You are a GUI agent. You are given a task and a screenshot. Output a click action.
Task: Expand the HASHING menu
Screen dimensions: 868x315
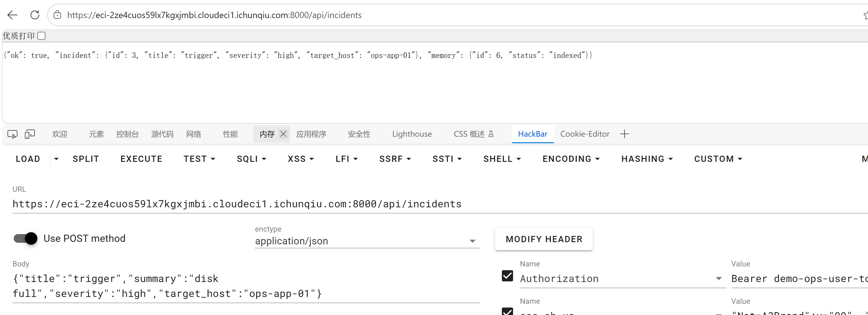tap(647, 159)
